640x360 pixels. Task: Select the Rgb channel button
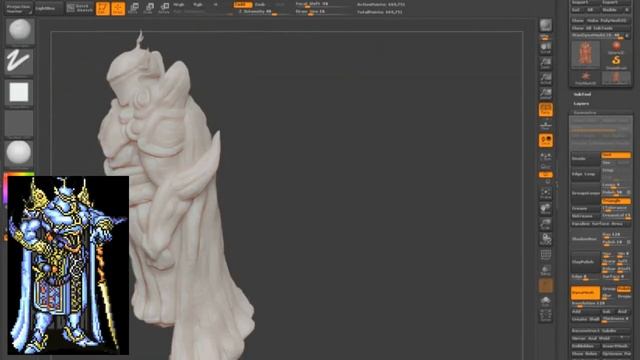[x=198, y=4]
